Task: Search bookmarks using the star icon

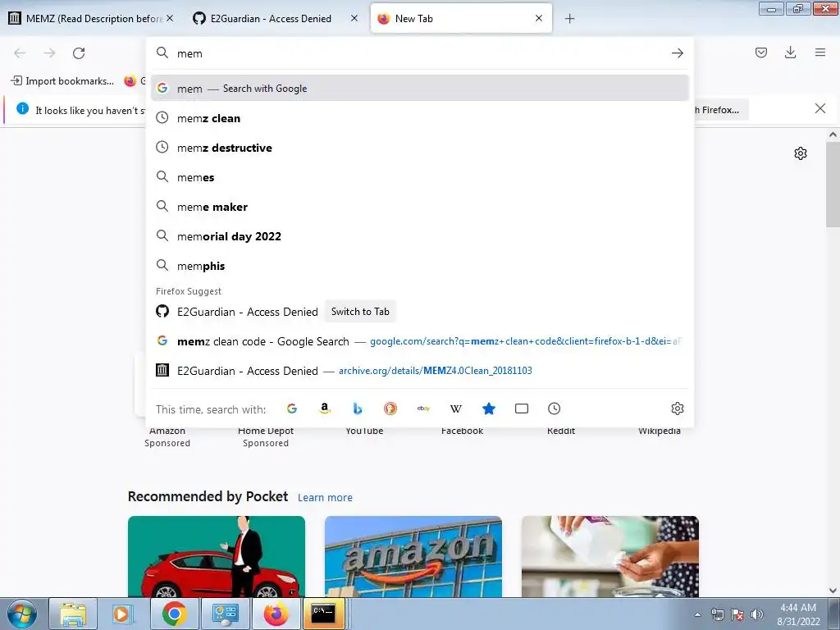Action: tap(489, 409)
